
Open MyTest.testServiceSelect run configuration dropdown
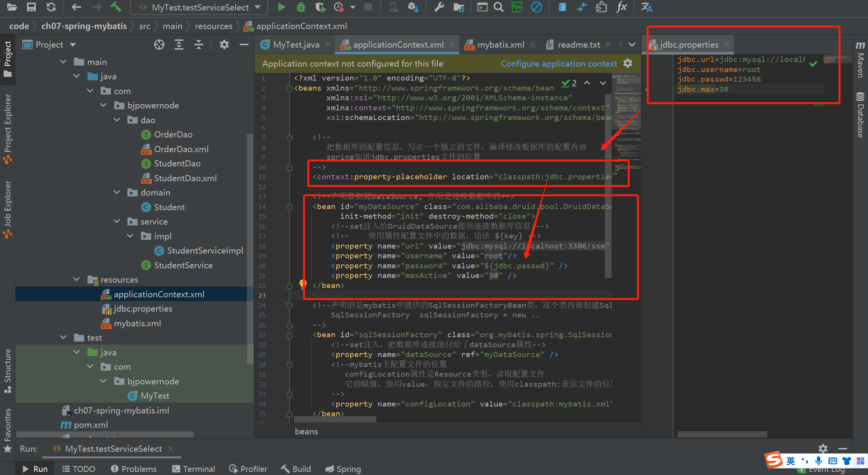tap(200, 7)
